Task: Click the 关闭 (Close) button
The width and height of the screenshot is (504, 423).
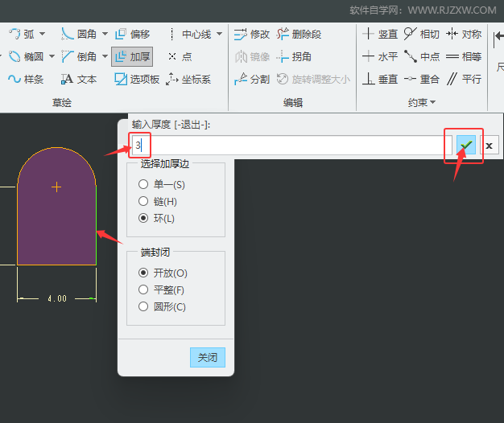Action: [208, 357]
